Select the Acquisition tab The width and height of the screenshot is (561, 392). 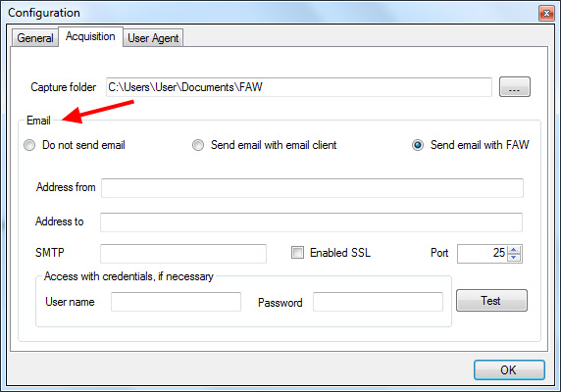point(90,36)
